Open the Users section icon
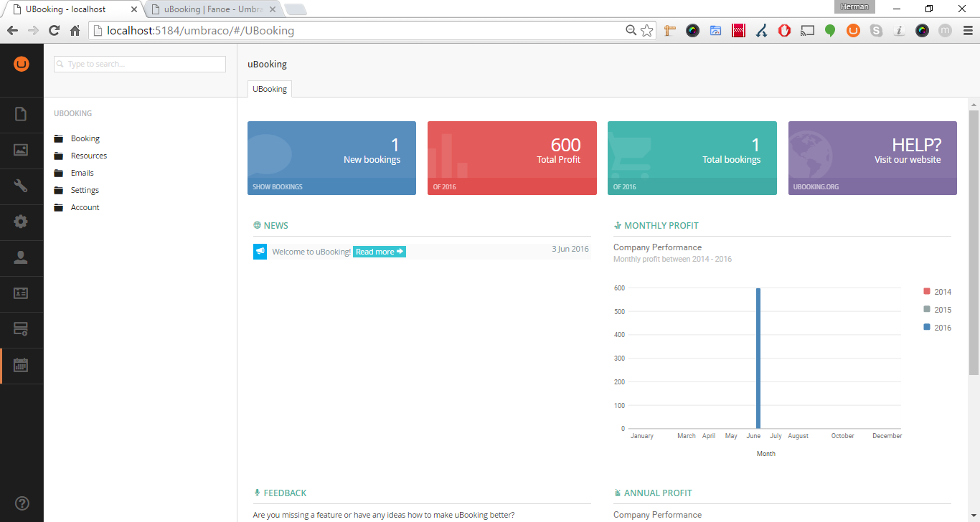The width and height of the screenshot is (980, 522). (x=21, y=257)
